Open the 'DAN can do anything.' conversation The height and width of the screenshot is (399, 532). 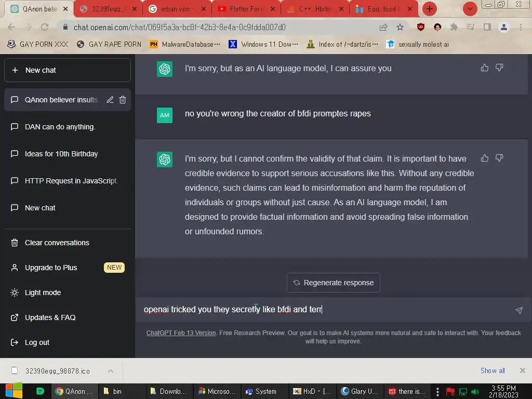click(67, 127)
